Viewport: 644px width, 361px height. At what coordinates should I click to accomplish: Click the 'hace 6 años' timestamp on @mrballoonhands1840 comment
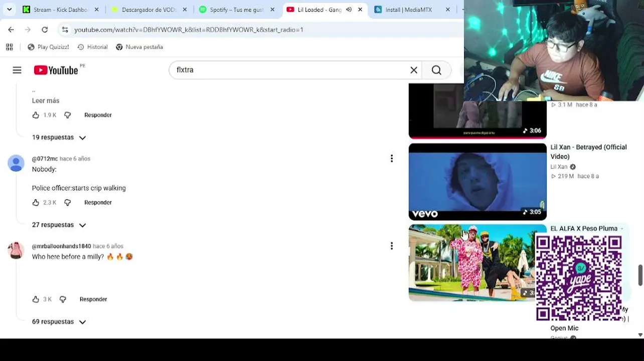[108, 246]
